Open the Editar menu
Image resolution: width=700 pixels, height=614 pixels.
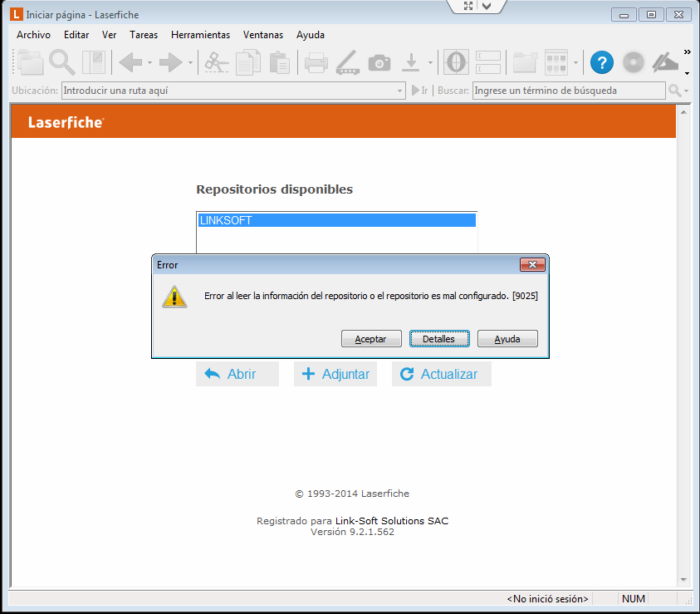pos(76,35)
